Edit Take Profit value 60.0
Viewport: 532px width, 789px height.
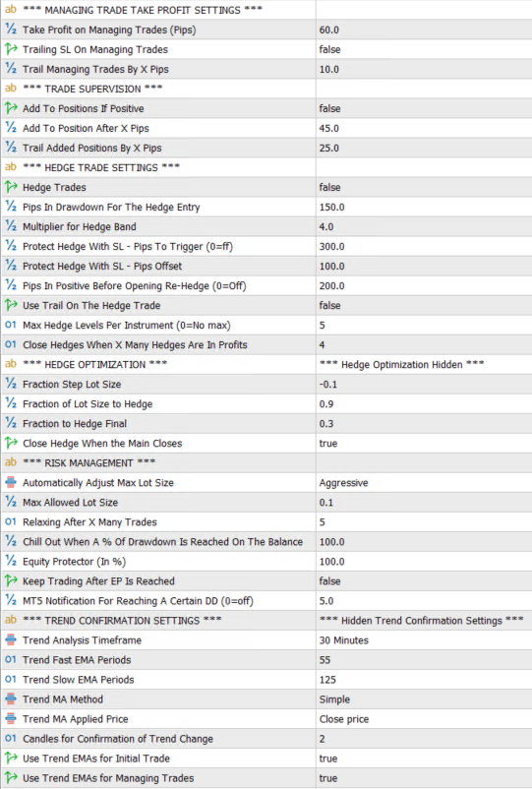(328, 30)
